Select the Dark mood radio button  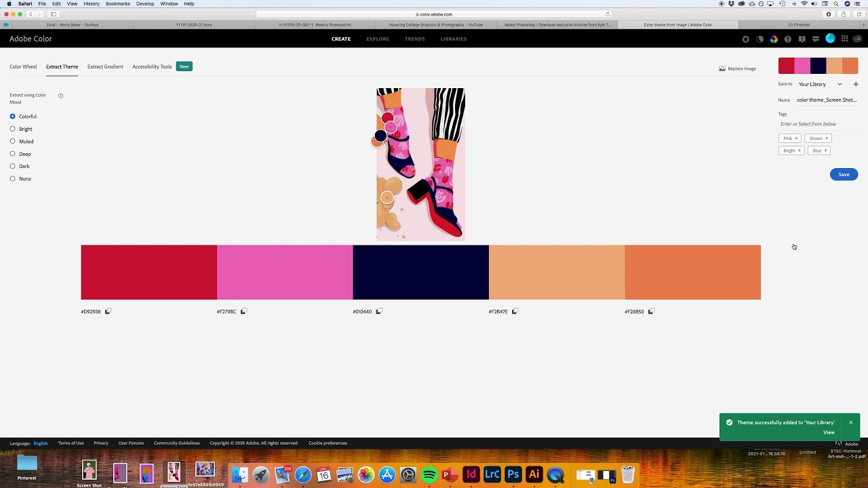pyautogui.click(x=12, y=166)
